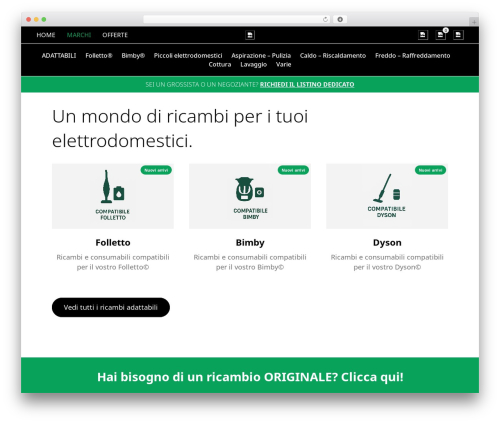Click the center logo icon in header
The width and height of the screenshot is (500, 423).
click(x=250, y=35)
